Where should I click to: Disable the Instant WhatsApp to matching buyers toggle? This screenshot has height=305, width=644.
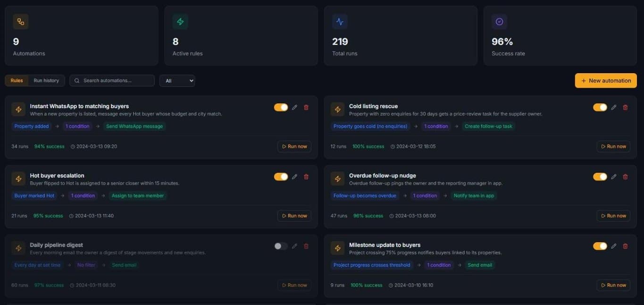click(281, 107)
